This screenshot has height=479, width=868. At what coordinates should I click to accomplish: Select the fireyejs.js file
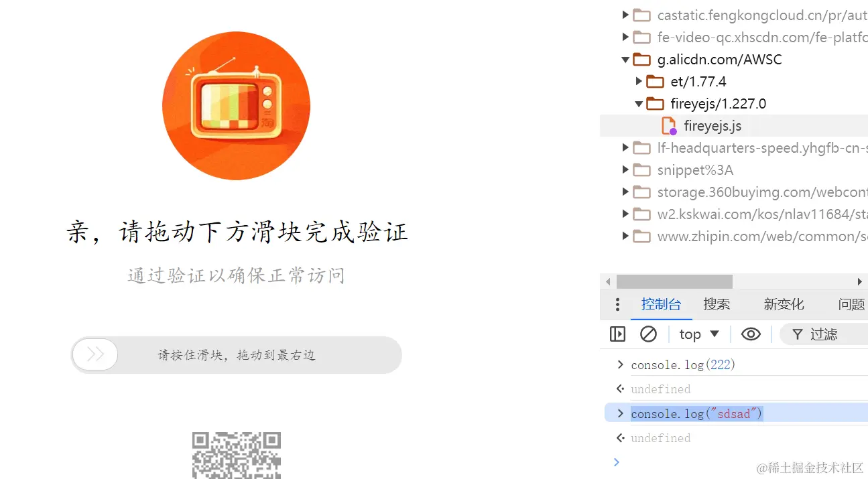[x=734, y=125]
